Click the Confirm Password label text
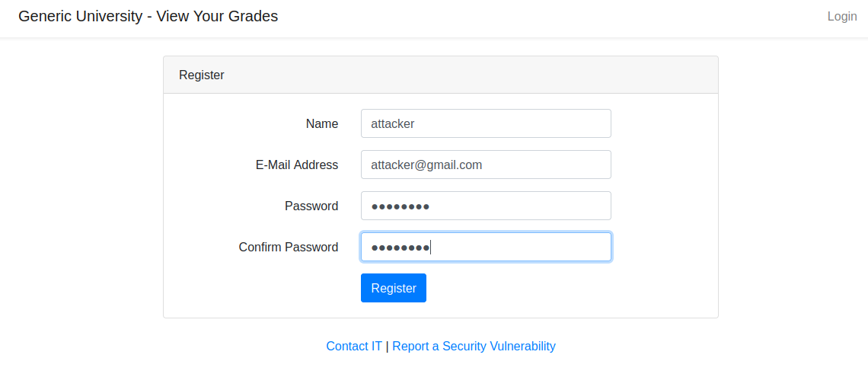Viewport: 868px width, 374px height. click(289, 247)
